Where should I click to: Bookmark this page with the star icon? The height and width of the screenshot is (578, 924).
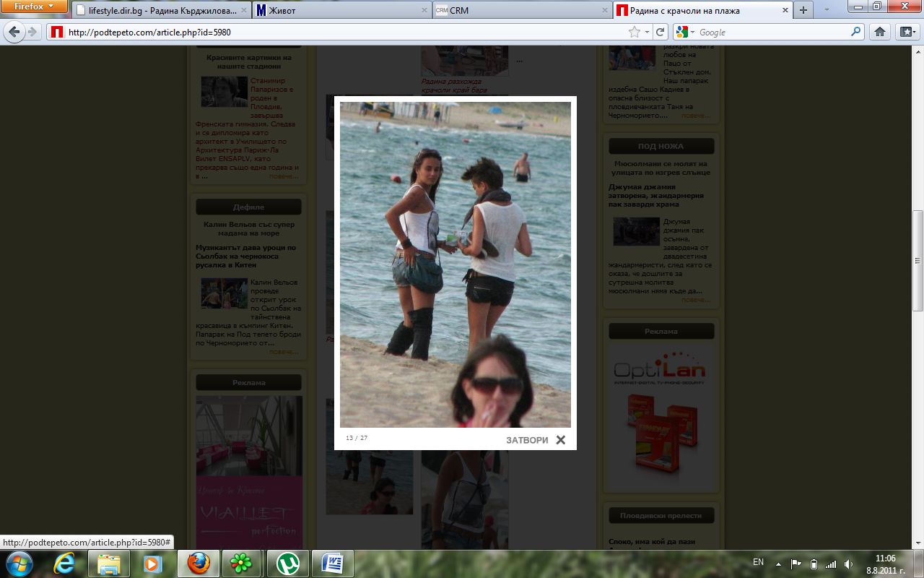point(635,32)
